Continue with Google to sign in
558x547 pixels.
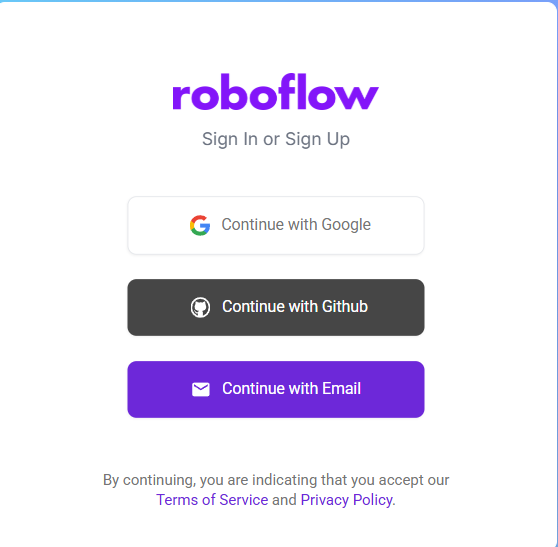click(x=276, y=225)
